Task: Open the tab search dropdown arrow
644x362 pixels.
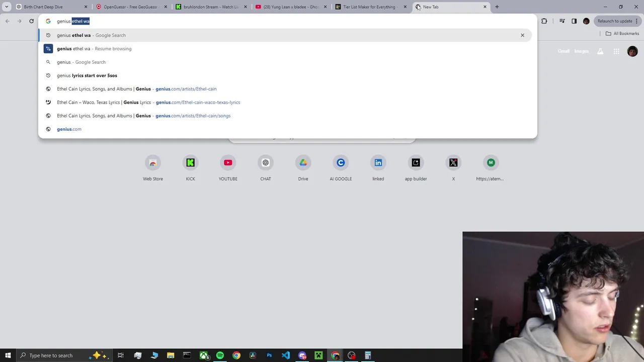Action: coord(7,7)
